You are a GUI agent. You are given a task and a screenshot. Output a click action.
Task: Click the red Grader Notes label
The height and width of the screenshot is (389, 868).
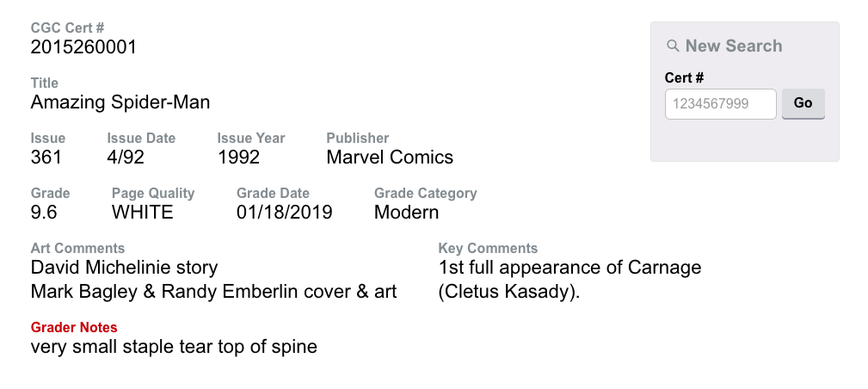(74, 328)
